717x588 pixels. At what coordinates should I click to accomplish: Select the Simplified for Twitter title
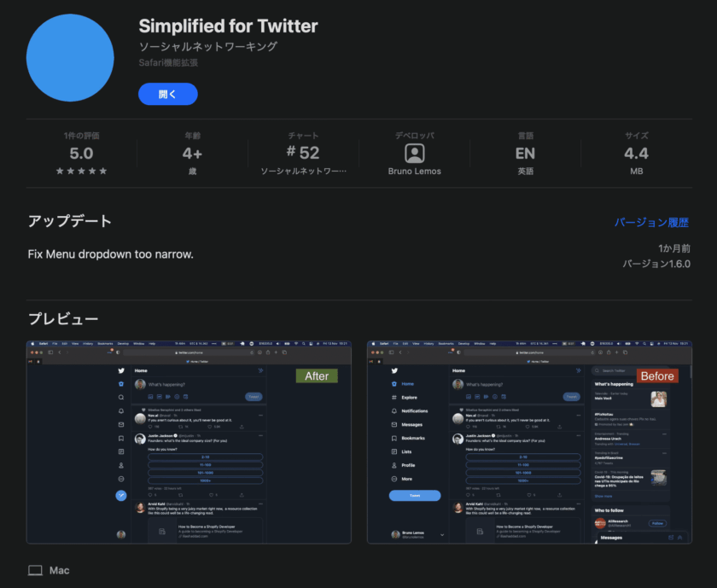[228, 26]
